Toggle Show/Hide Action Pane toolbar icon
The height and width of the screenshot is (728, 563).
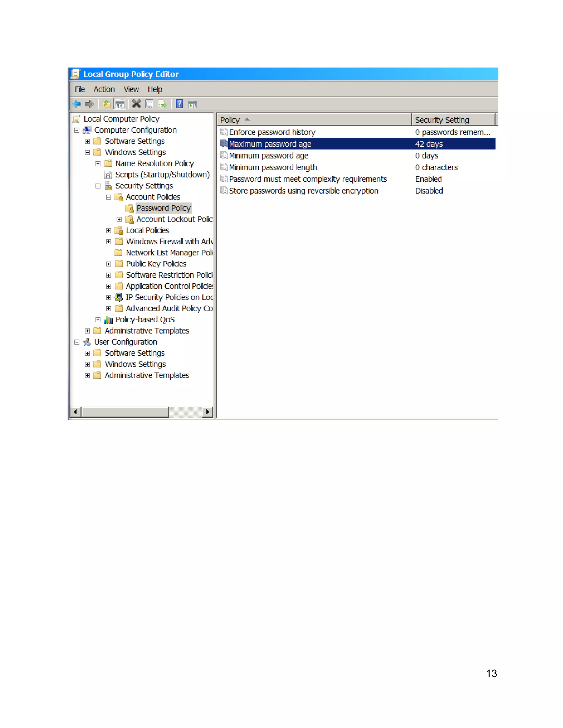(x=192, y=104)
